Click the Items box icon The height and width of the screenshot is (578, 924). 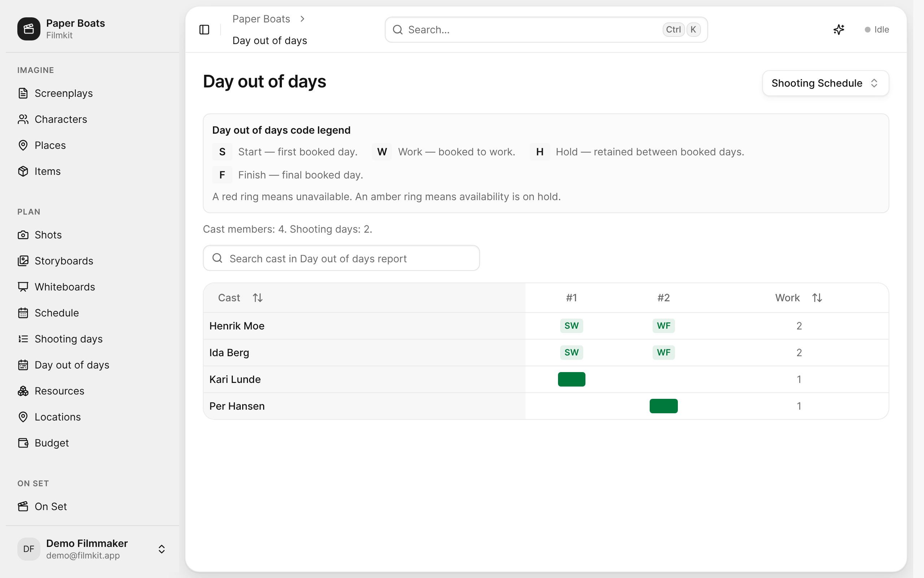point(23,171)
